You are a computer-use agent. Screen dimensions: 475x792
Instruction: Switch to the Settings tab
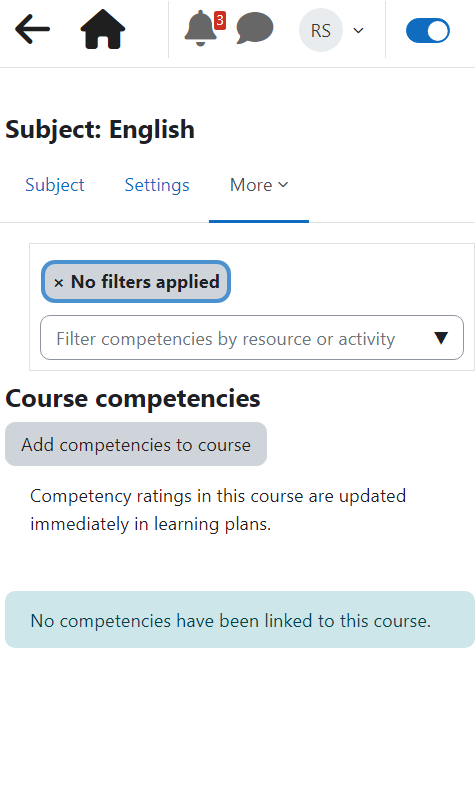(157, 185)
